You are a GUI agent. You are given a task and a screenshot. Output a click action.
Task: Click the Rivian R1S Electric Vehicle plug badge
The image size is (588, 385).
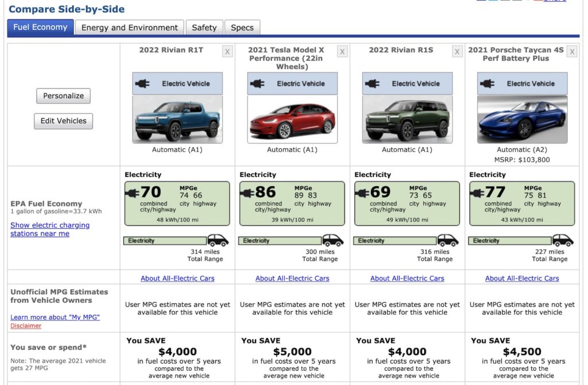coord(407,84)
